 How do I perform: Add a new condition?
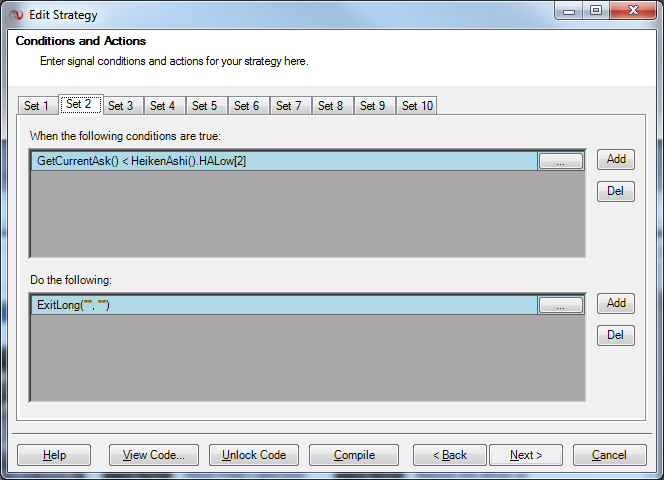(616, 159)
